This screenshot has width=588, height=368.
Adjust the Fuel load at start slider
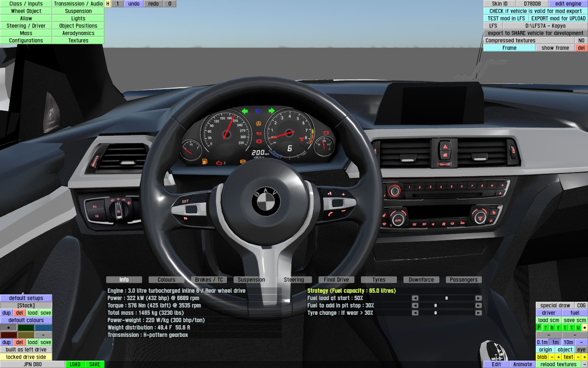coord(447,298)
